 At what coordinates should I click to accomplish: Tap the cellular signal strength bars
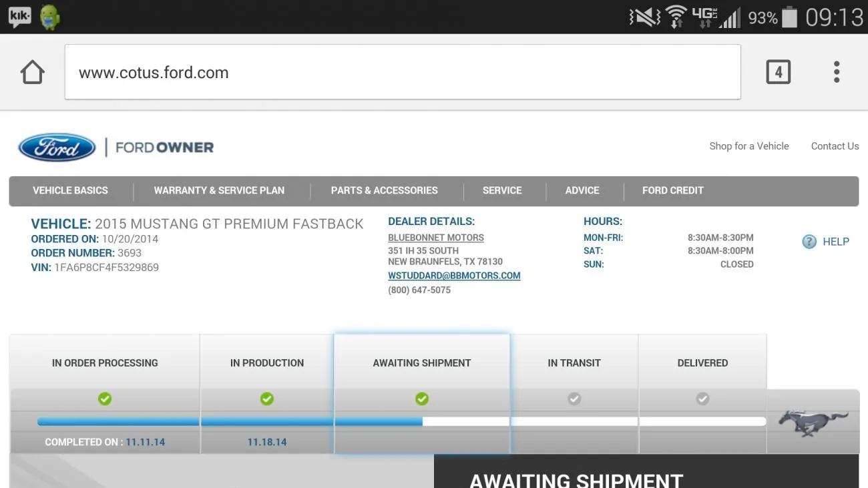tap(730, 17)
